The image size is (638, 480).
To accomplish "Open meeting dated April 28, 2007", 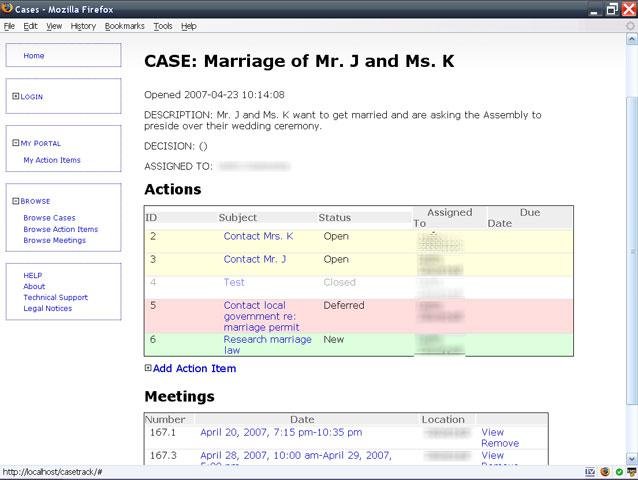I will [296, 456].
